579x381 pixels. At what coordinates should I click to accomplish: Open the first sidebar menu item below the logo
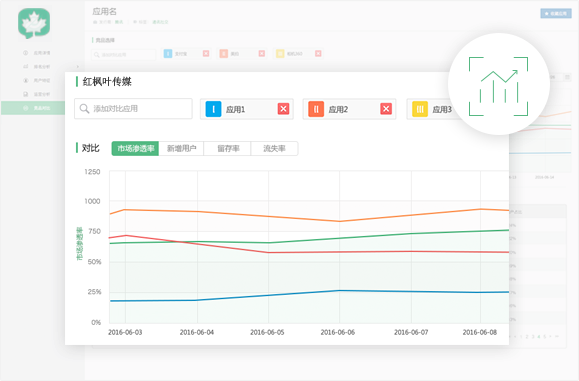tap(37, 53)
